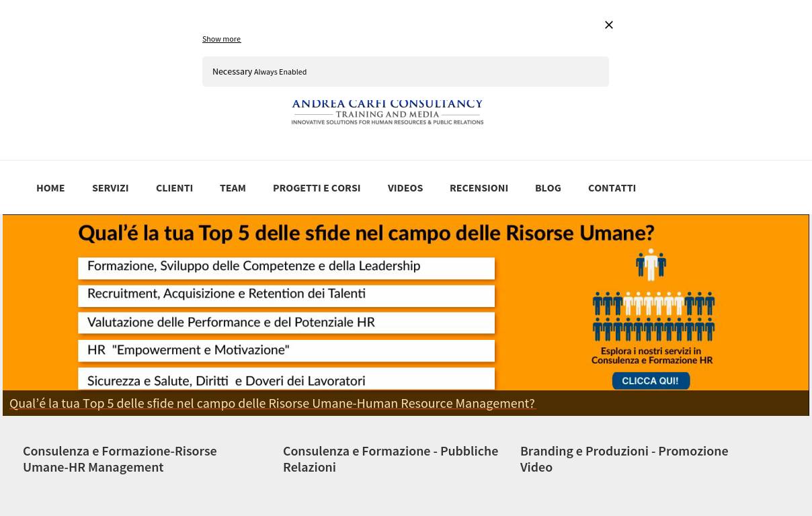Select CLIENTI in the navigation bar
The height and width of the screenshot is (516, 812).
pos(174,188)
